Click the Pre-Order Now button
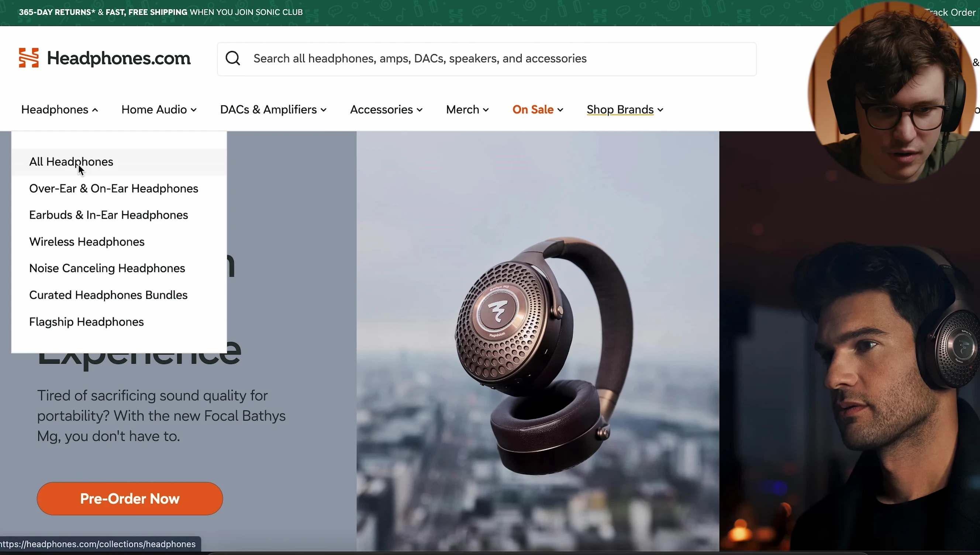 pyautogui.click(x=130, y=499)
